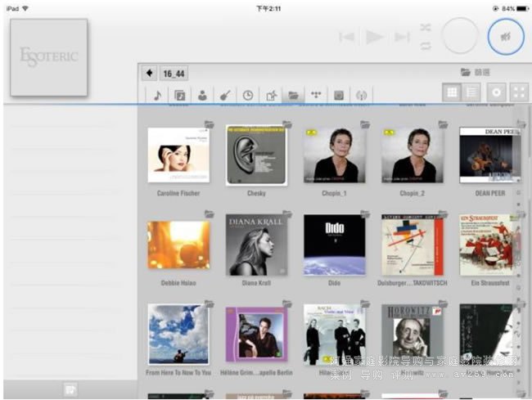The image size is (532, 400).
Task: Open playlist editor icon at bottom left
Action: point(71,389)
